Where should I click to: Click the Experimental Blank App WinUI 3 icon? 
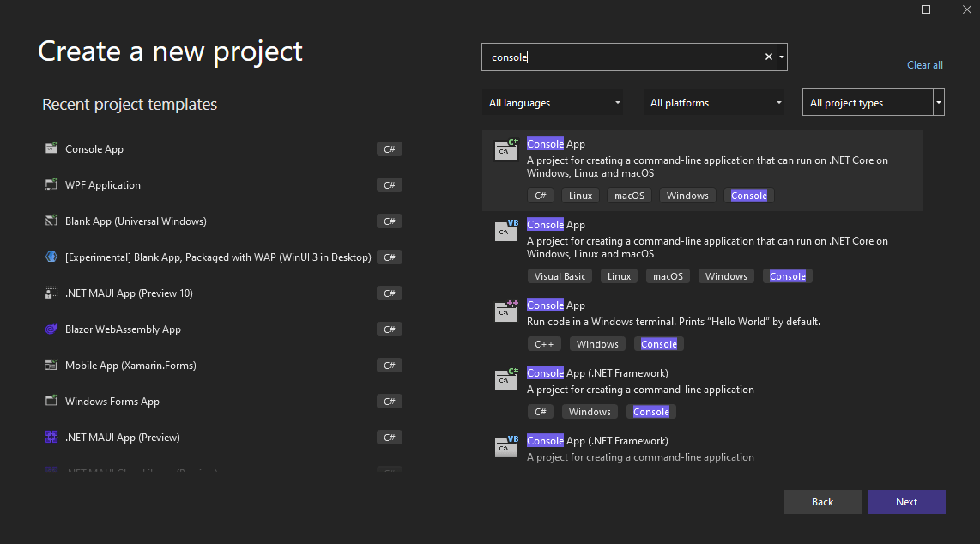tap(51, 257)
